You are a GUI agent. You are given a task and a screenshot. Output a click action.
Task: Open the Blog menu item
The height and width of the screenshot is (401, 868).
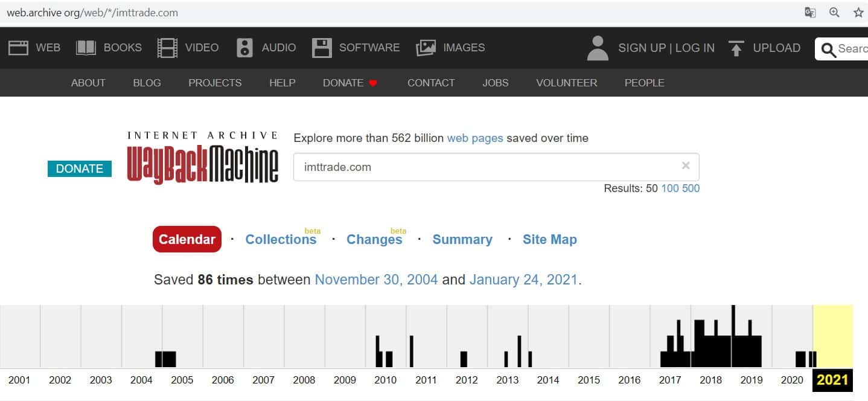coord(147,83)
